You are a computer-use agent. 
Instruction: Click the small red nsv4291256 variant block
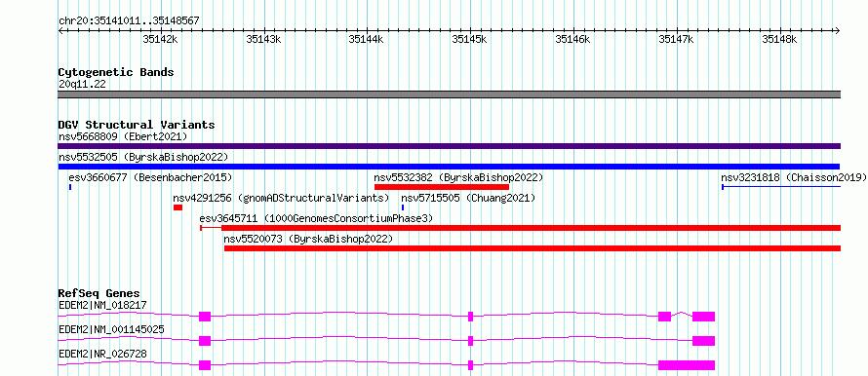tap(178, 207)
